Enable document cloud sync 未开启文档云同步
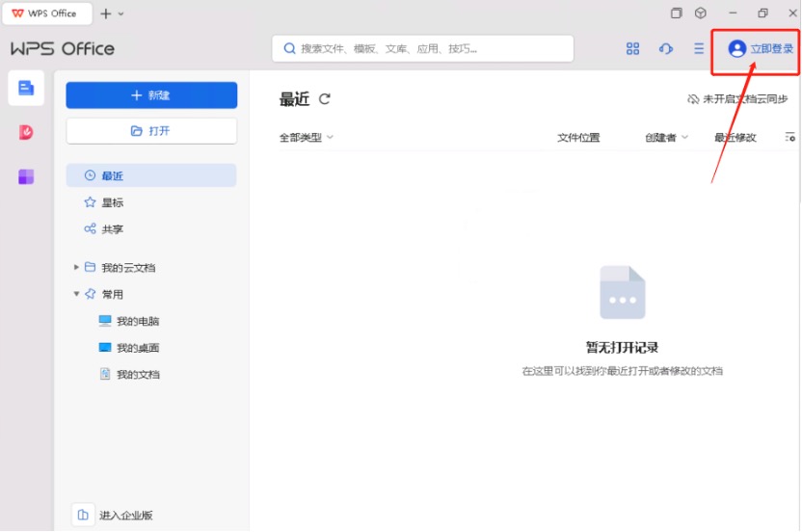 click(737, 99)
